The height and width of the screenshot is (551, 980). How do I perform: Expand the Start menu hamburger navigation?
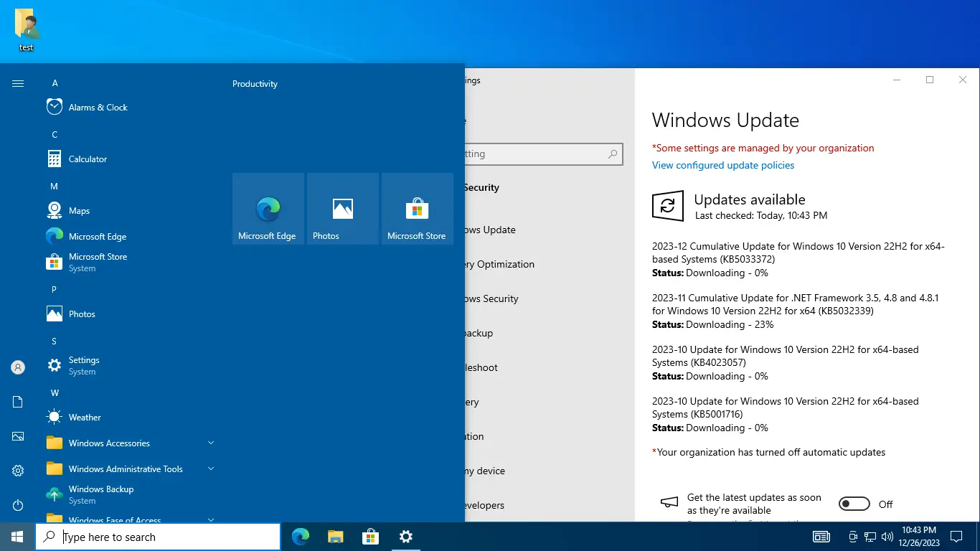click(x=18, y=84)
